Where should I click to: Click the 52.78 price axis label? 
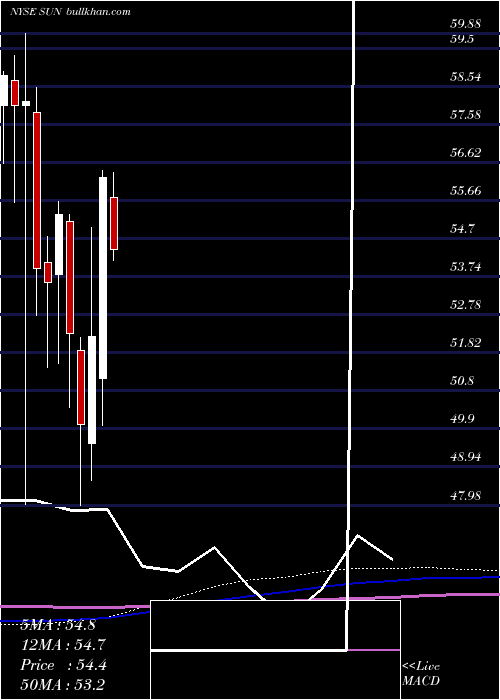465,305
